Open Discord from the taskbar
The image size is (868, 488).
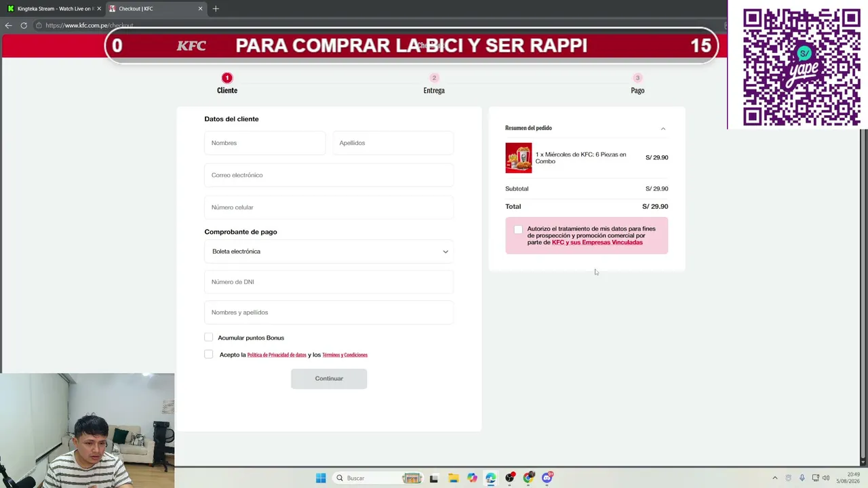[x=547, y=478]
